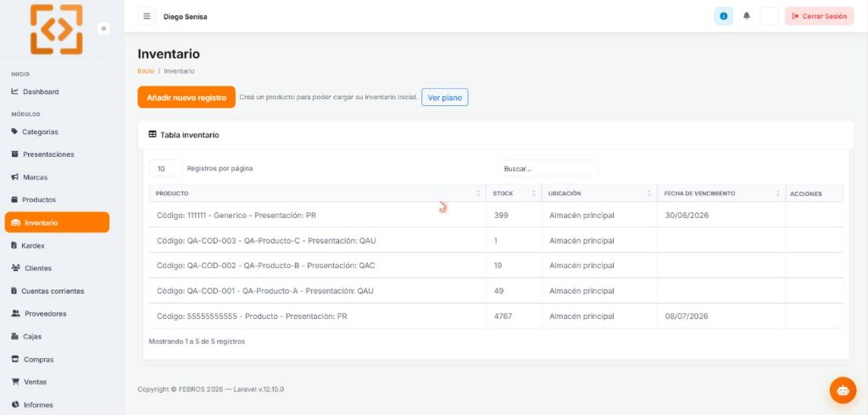Collapse the sidebar with double chevron icon
Viewport: 868px width, 415px height.
point(103,28)
